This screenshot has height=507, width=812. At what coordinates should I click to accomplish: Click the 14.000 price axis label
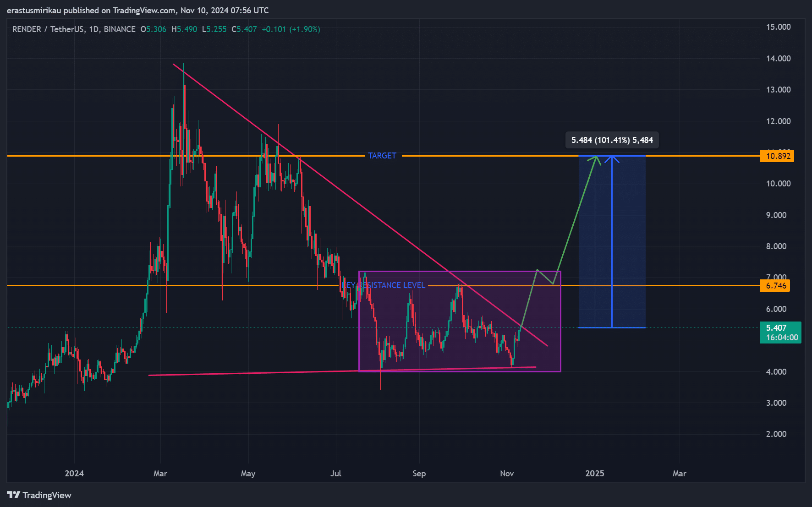click(x=778, y=59)
